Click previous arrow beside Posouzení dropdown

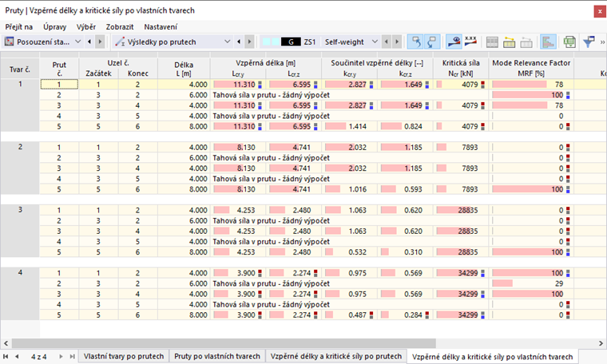click(89, 42)
